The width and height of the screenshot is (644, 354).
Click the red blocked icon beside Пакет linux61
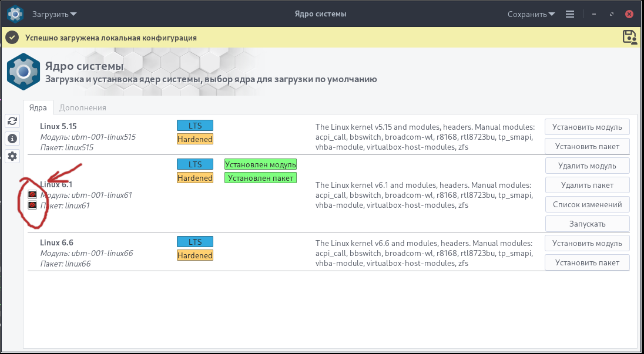33,205
